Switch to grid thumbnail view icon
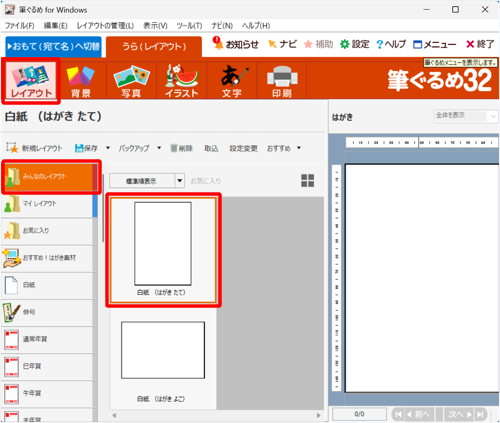This screenshot has height=423, width=500. click(307, 181)
